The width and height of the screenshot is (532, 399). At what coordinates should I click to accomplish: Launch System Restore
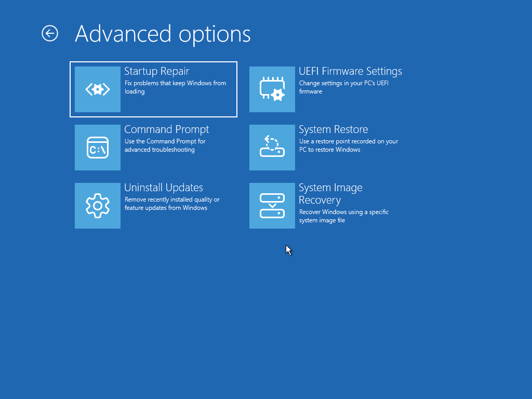[x=327, y=147]
